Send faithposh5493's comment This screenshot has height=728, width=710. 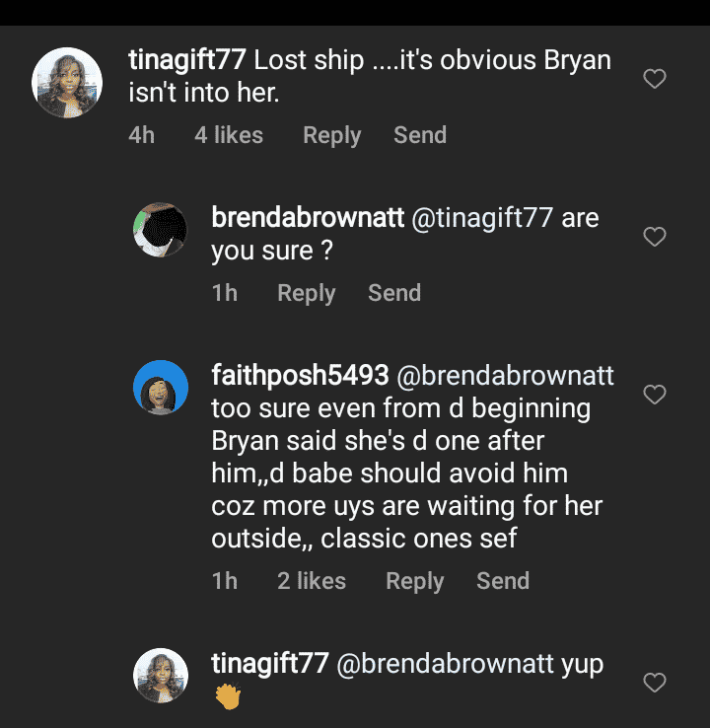(x=503, y=581)
